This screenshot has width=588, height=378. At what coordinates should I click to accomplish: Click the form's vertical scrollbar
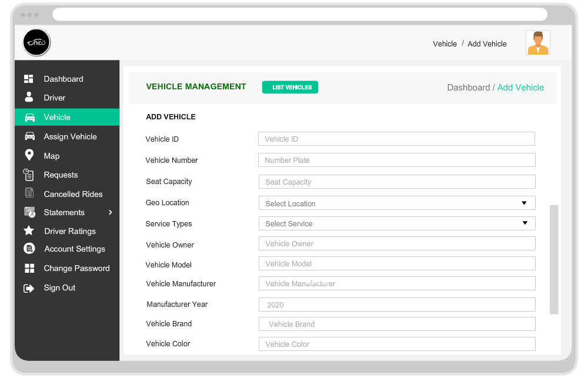[x=554, y=259]
